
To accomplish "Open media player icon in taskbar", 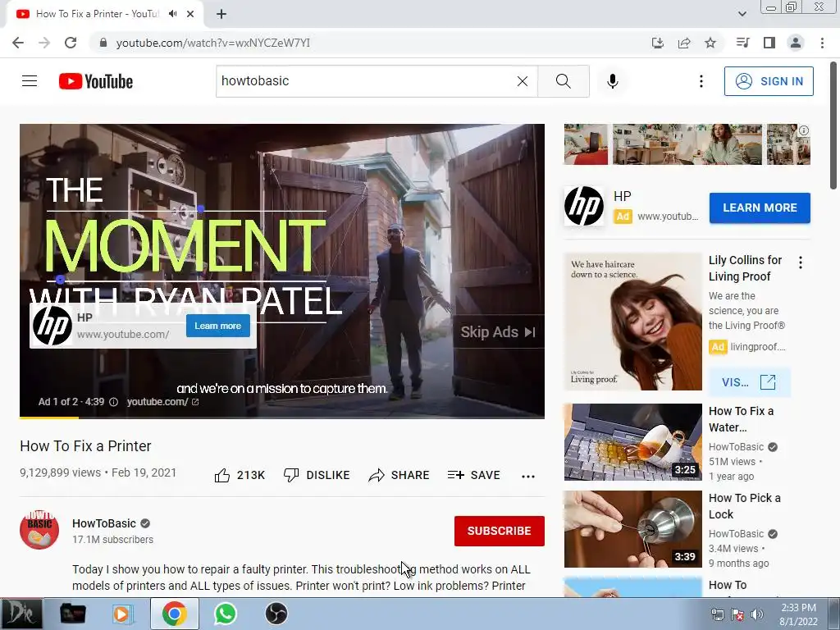I will (123, 614).
